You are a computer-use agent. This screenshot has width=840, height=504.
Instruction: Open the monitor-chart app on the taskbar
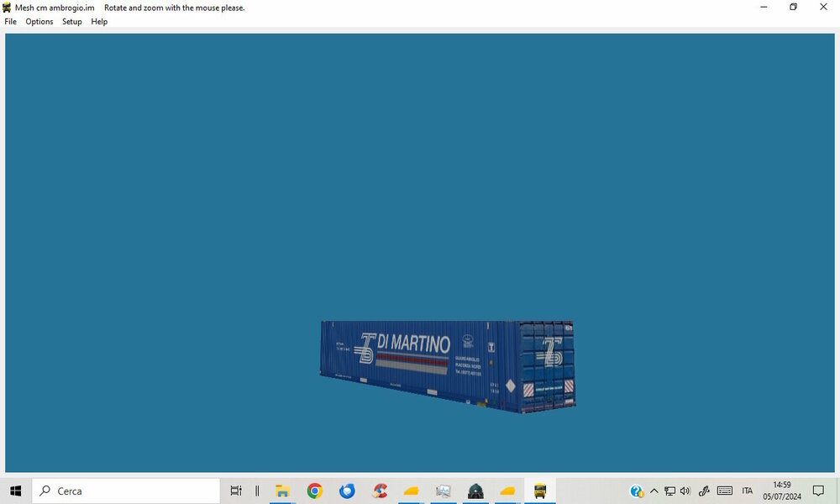point(444,491)
